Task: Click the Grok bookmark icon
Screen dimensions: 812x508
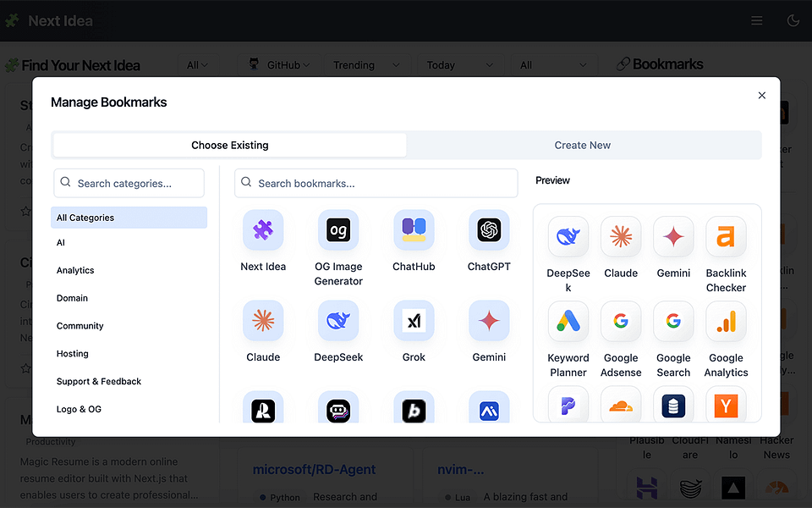Action: [414, 320]
